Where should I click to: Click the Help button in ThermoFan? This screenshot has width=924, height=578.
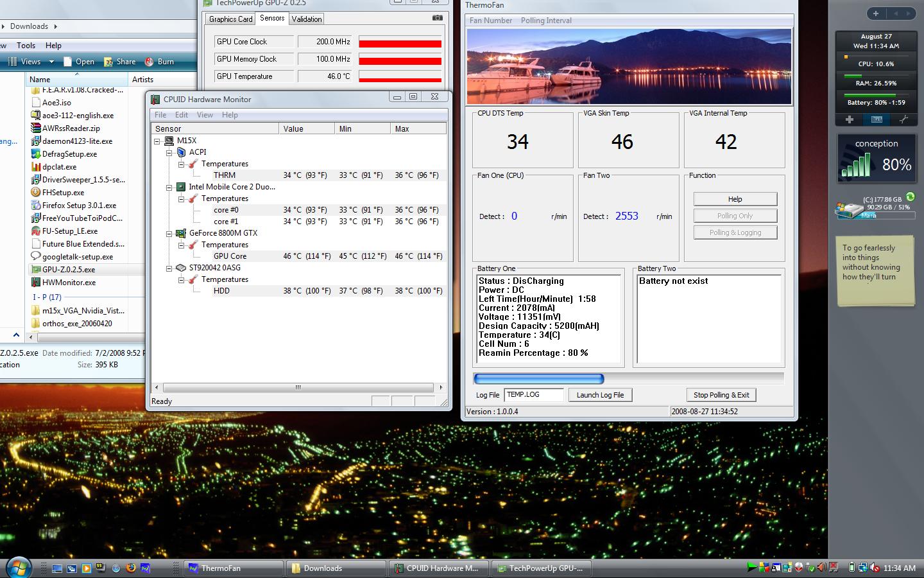click(x=735, y=199)
